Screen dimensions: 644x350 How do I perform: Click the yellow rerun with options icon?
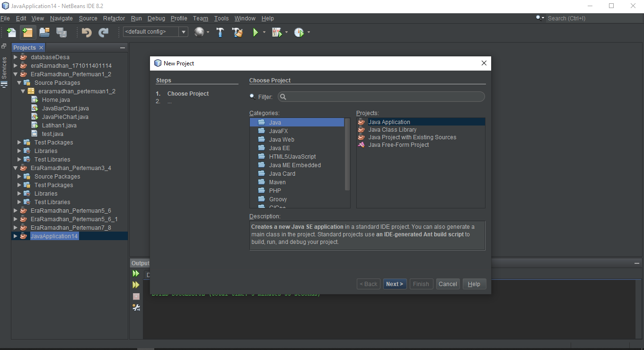136,285
